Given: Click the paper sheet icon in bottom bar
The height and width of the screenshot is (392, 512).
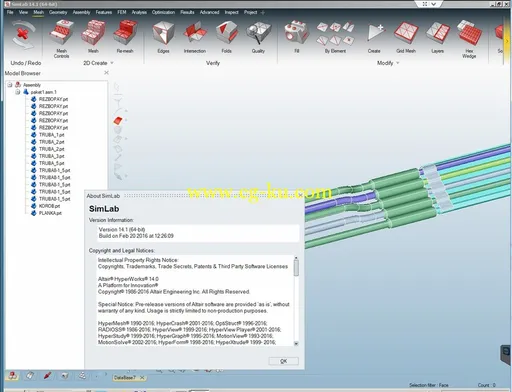Looking at the screenshot, I should point(30,376).
